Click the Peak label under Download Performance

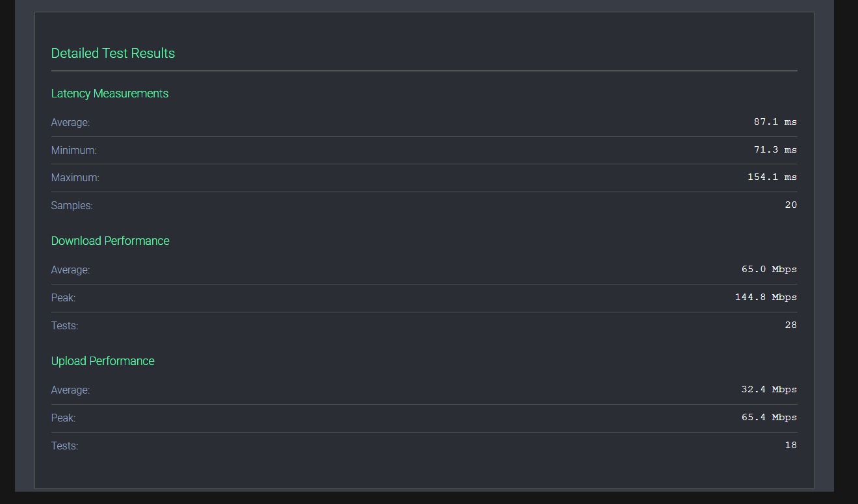pos(64,298)
